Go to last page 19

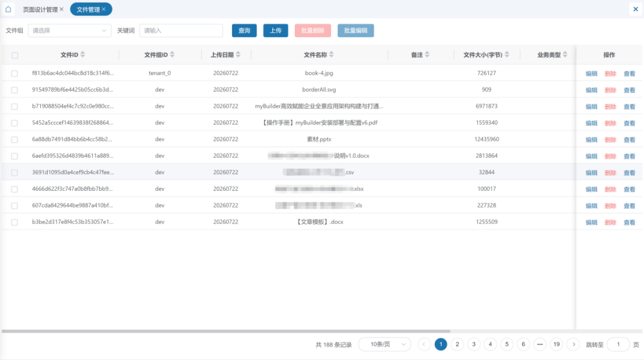click(x=557, y=344)
